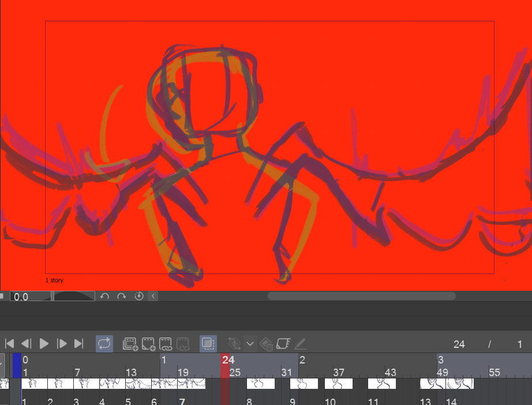Click frame 37 on the frame ruler
532x405 pixels.
click(x=339, y=373)
